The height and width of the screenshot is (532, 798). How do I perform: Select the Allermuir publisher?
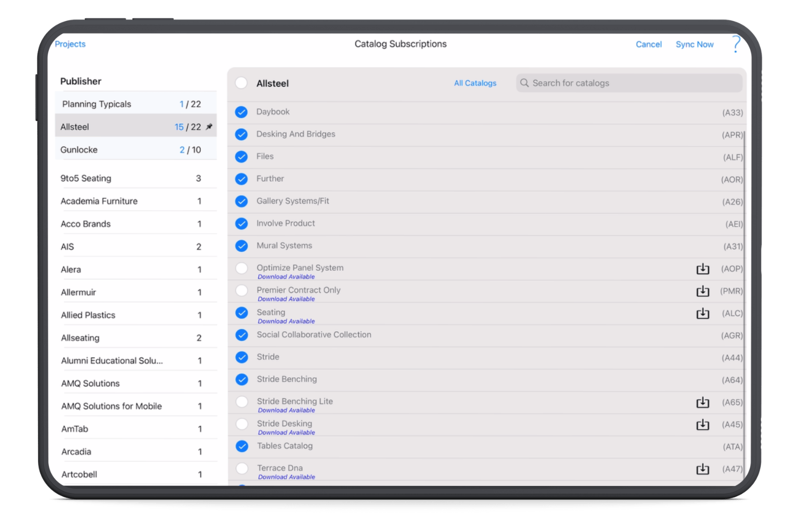[x=136, y=292]
